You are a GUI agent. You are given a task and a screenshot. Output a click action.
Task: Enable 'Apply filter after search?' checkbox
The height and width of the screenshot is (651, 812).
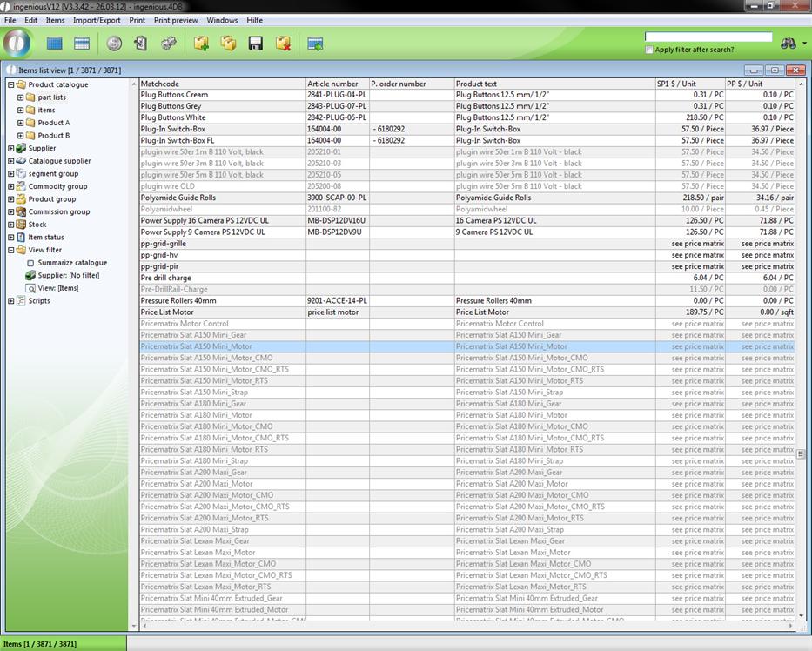[649, 50]
